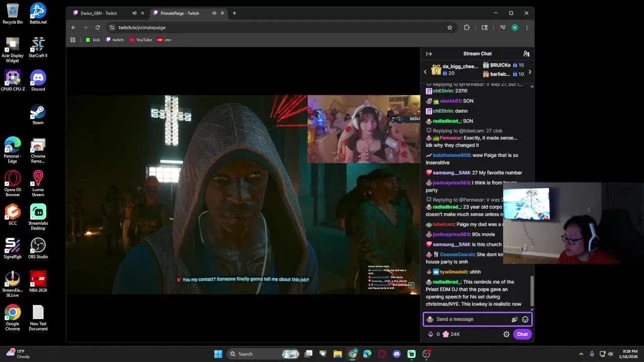The width and height of the screenshot is (644, 362).
Task: Open channel points flower icon 24K
Action: [451, 334]
